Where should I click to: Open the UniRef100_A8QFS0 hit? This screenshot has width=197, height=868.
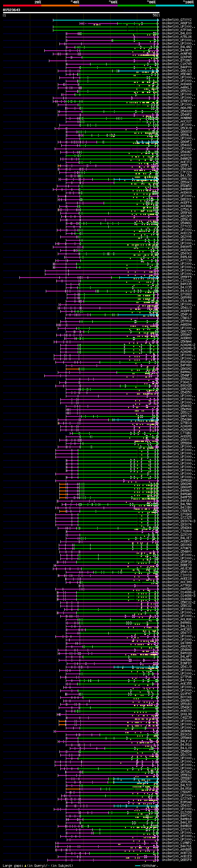(177, 23)
